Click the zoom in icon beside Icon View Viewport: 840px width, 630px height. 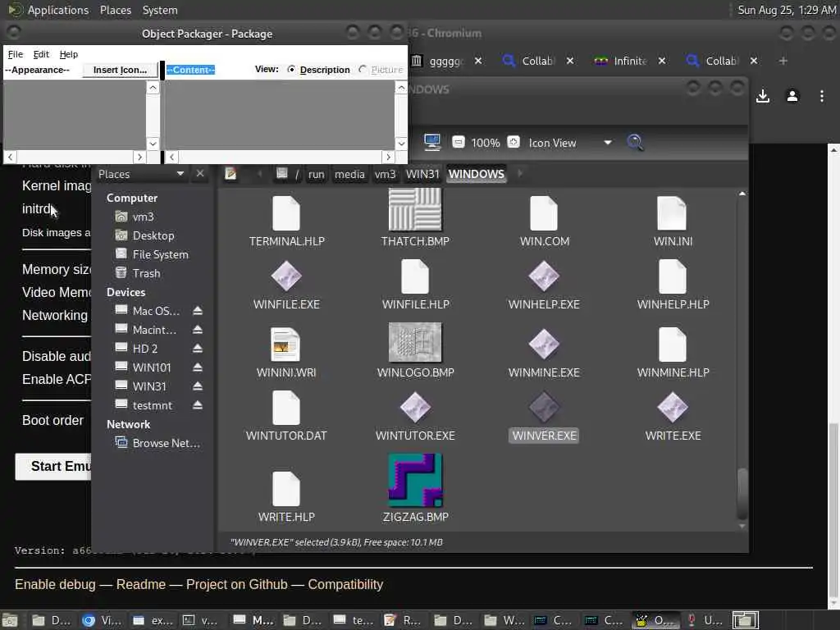(x=514, y=142)
